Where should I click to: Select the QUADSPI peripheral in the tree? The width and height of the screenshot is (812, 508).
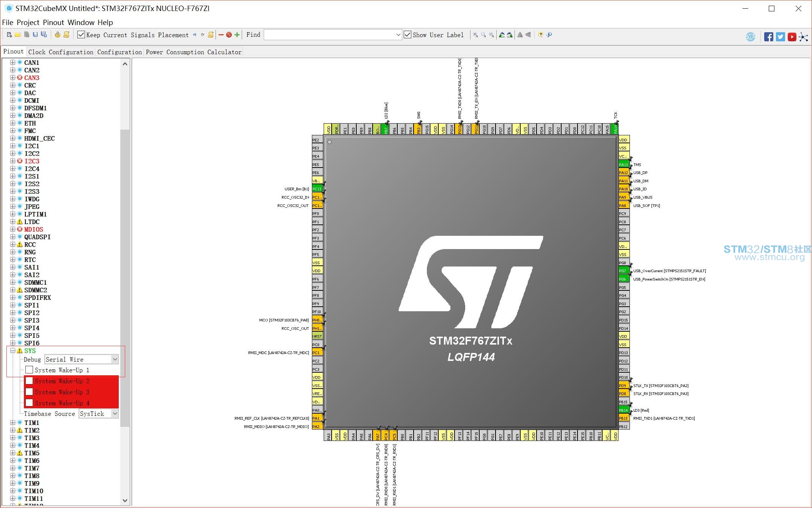pos(38,237)
